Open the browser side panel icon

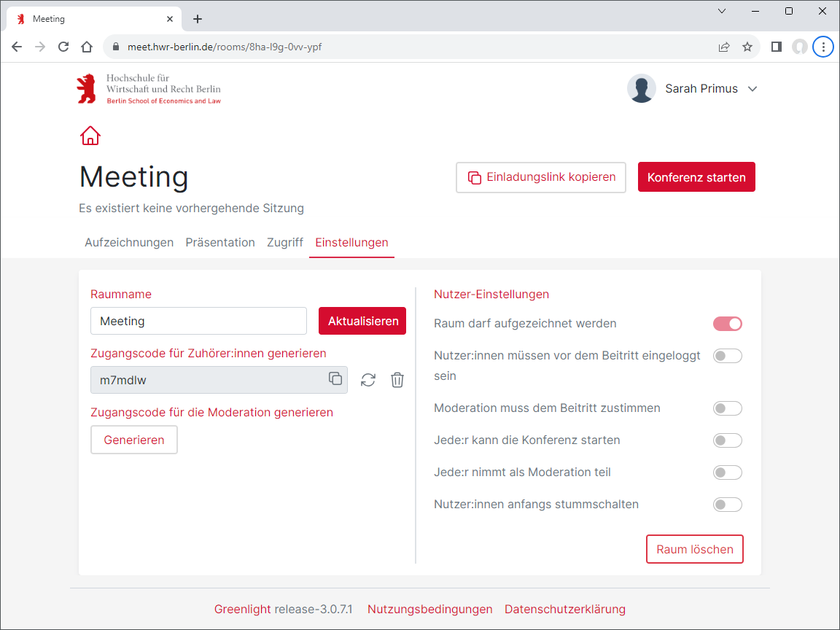pos(776,47)
